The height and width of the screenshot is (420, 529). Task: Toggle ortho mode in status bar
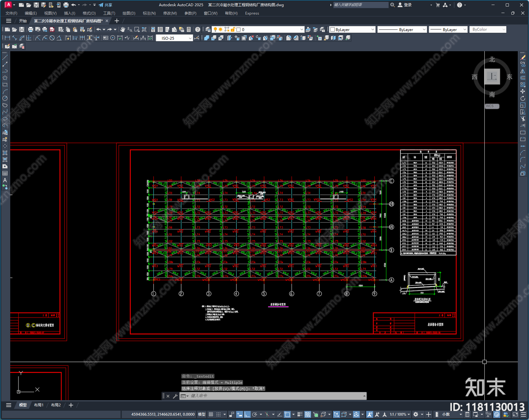click(247, 414)
